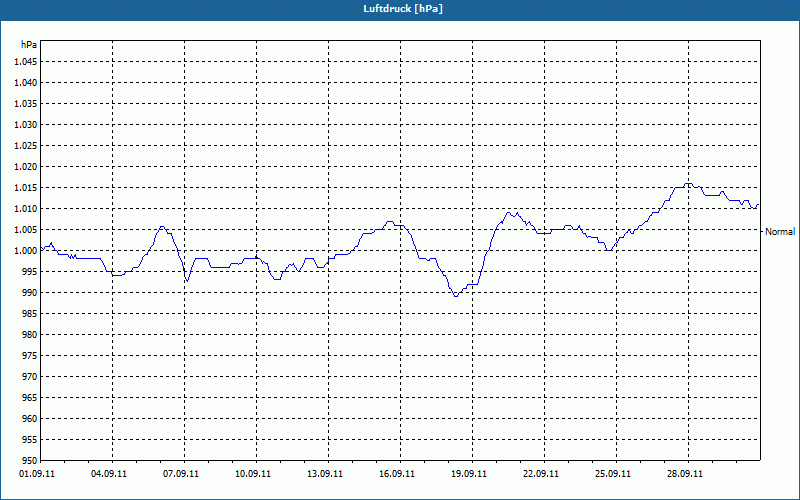Select the 955 axis value

30,439
